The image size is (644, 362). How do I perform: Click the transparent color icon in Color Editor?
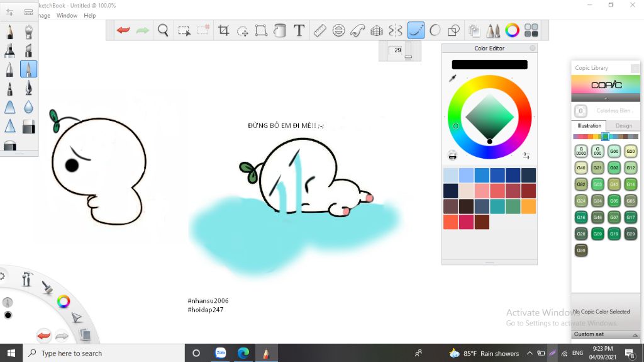tap(452, 156)
